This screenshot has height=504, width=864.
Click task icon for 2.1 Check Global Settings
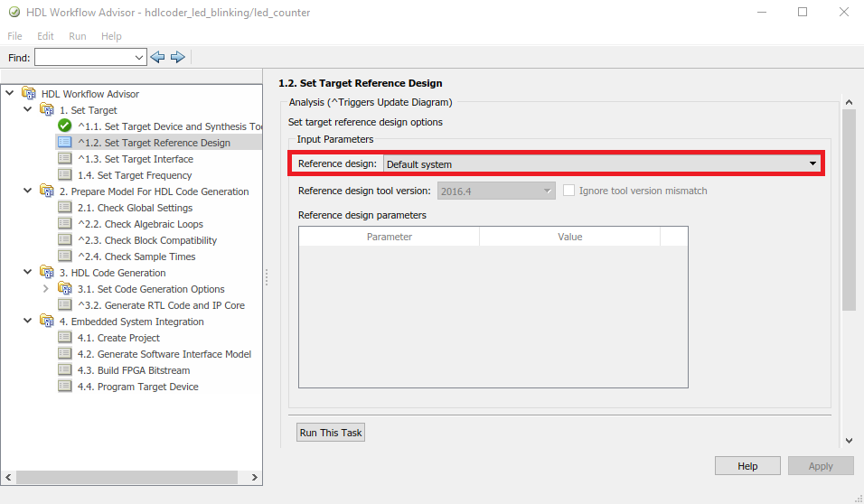point(64,207)
